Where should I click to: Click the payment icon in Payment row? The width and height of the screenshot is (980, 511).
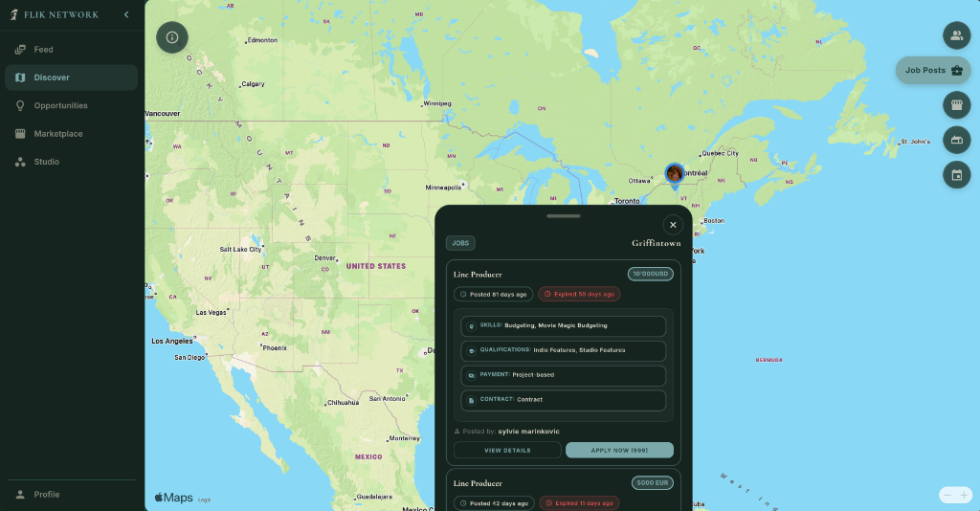pos(471,375)
